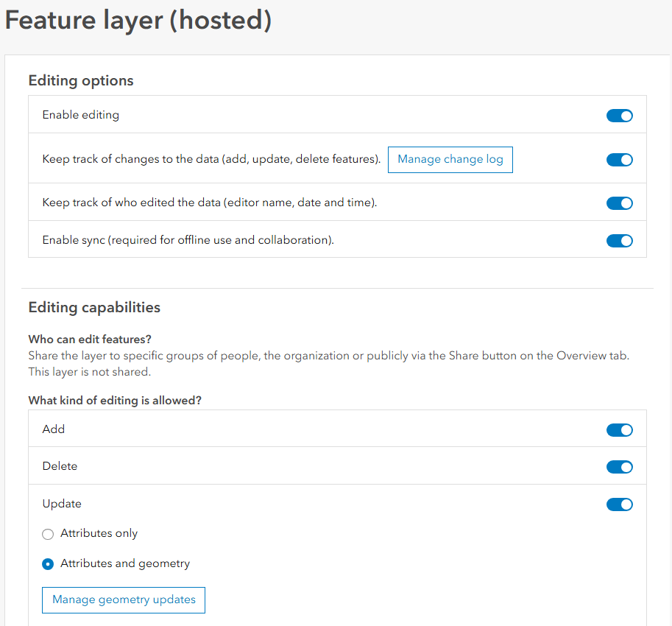Select the Attributes only radio button
This screenshot has height=626, width=672.
coord(49,534)
